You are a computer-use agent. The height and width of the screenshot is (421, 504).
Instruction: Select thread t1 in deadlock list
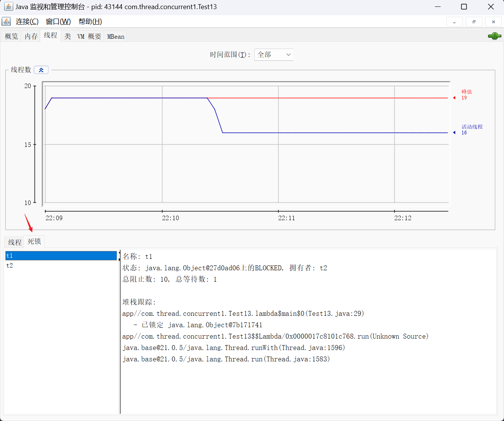coord(10,256)
